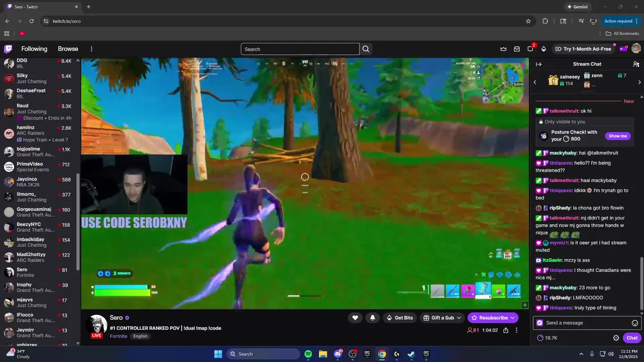The width and height of the screenshot is (644, 362).
Task: Show next gift leaderboard entries
Action: [639, 82]
